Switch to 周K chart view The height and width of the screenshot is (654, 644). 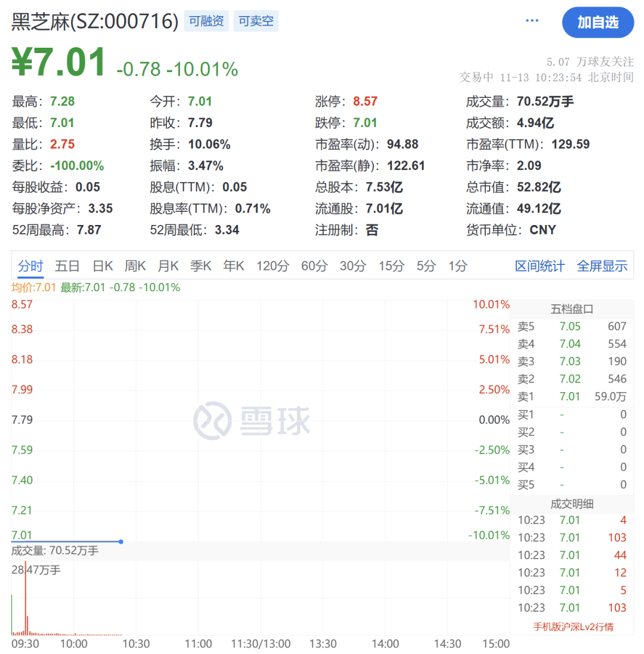click(x=135, y=266)
